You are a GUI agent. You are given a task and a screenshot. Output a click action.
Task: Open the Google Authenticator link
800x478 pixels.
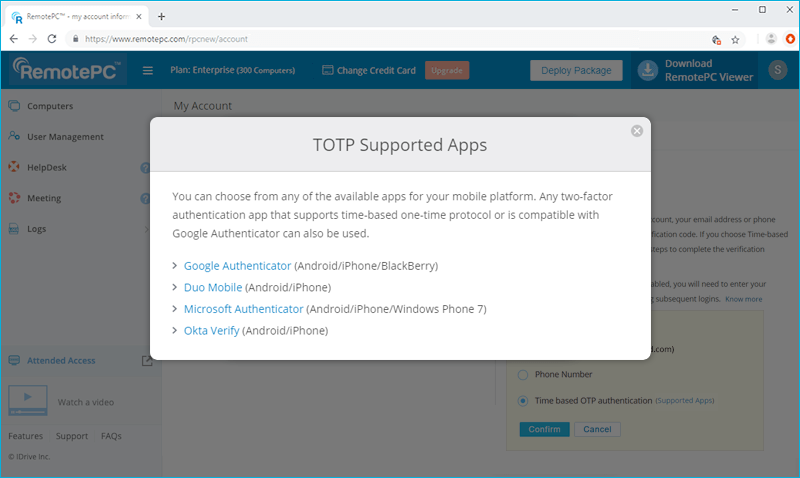237,266
